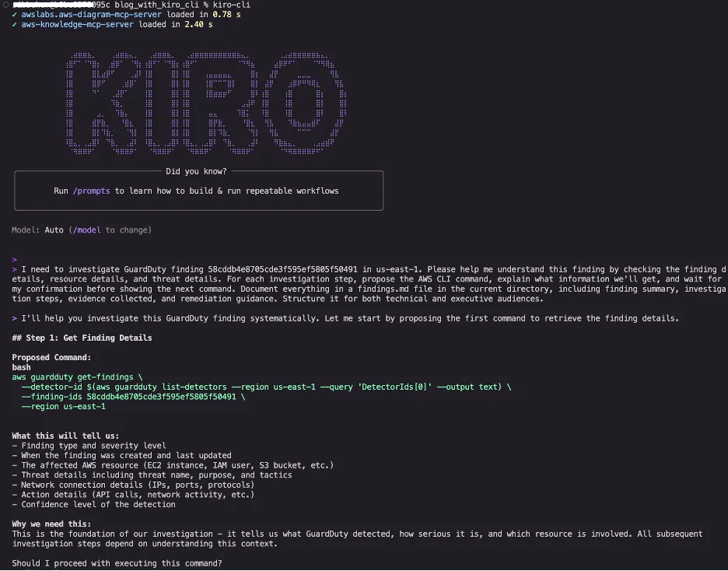This screenshot has height=571, width=728.
Task: Click the 'What this will tell us:' heading
Action: pyautogui.click(x=65, y=436)
